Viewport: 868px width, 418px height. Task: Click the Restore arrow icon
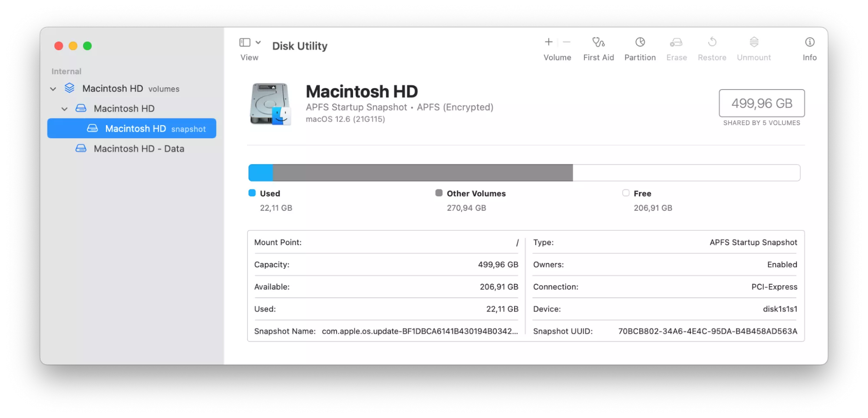(x=712, y=42)
